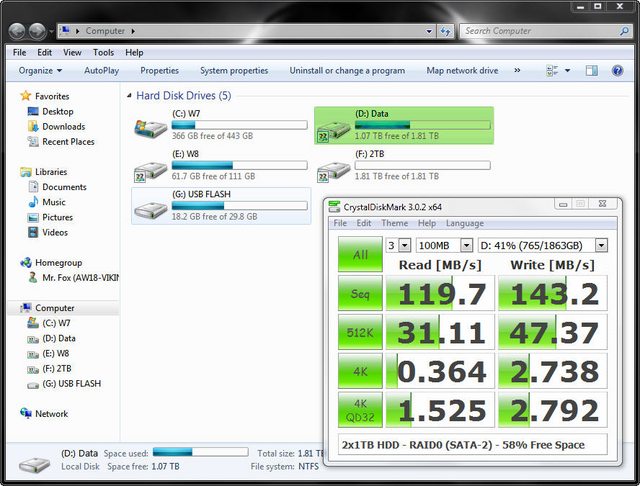Image resolution: width=640 pixels, height=486 pixels.
Task: Collapse the Hard Disk Drives group
Action: pos(129,95)
